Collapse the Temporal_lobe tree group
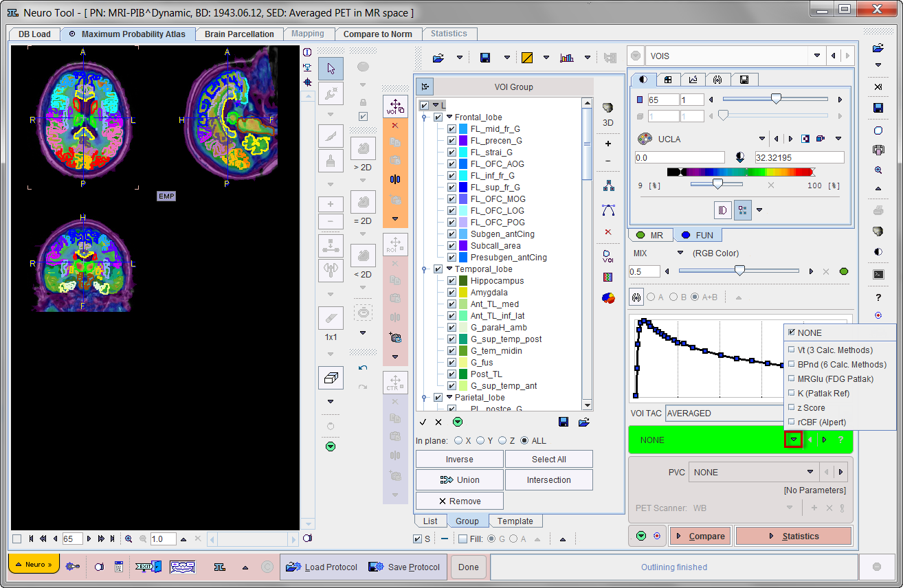 point(449,269)
